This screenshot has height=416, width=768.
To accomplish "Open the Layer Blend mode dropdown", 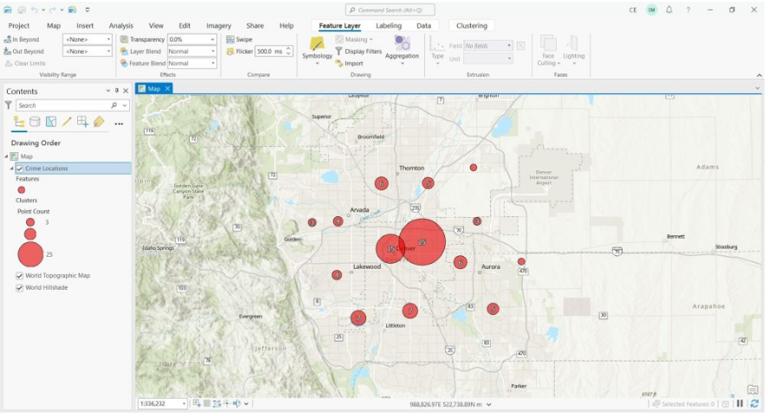I will pos(213,51).
